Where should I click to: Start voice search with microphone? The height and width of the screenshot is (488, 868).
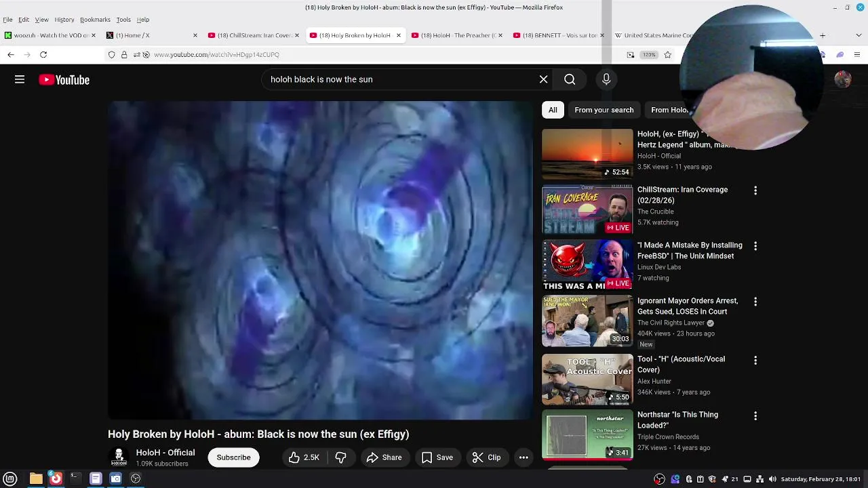pyautogui.click(x=606, y=79)
